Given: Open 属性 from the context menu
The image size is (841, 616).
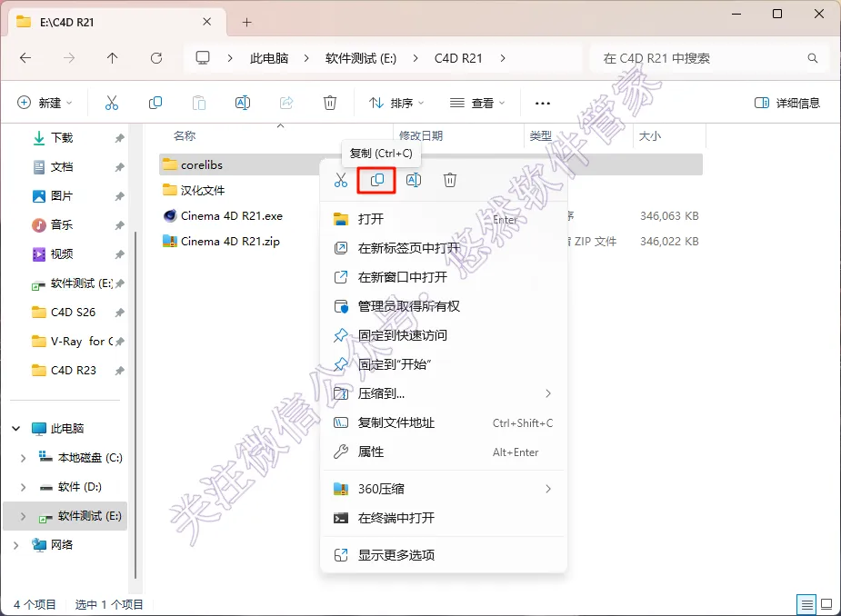Looking at the screenshot, I should coord(443,452).
